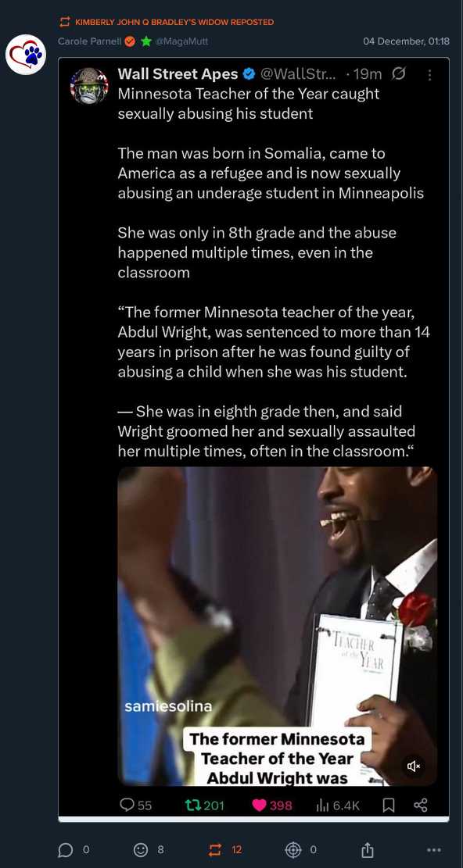Image resolution: width=463 pixels, height=868 pixels.
Task: Click the tweet's share icon
Action: click(420, 805)
